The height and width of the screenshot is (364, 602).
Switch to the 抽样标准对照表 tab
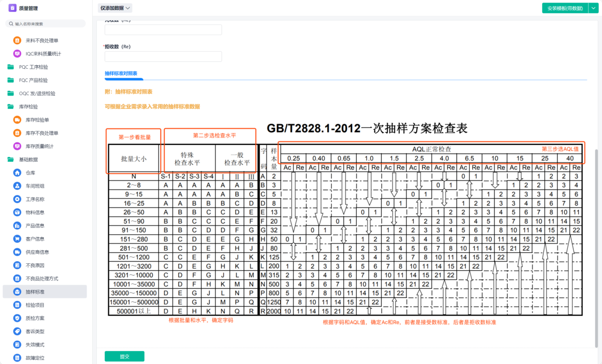coord(121,73)
